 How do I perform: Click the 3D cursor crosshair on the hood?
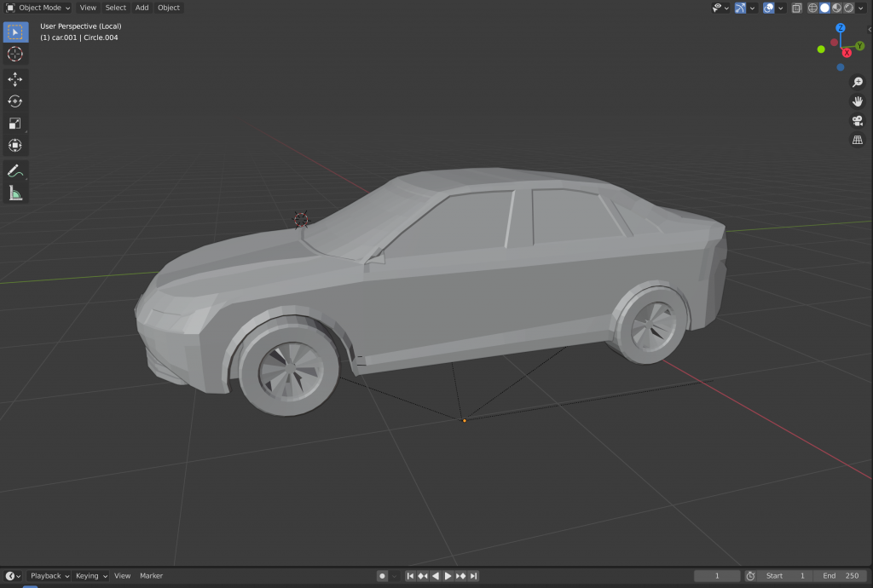[301, 220]
